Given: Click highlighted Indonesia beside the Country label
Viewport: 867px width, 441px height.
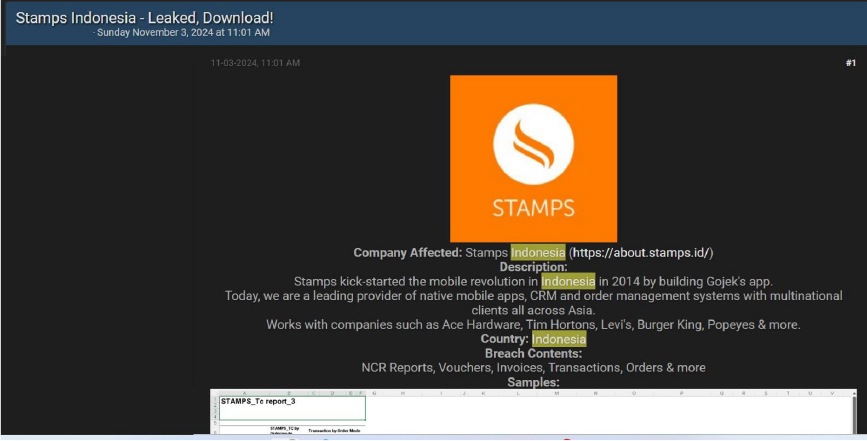Looking at the screenshot, I should pyautogui.click(x=559, y=339).
